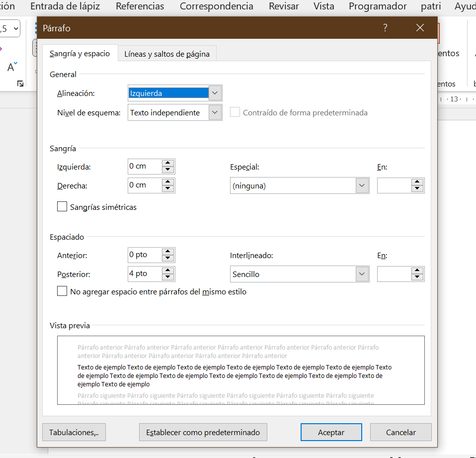Click the Especial En value field
This screenshot has height=458, width=476.
[x=395, y=185]
